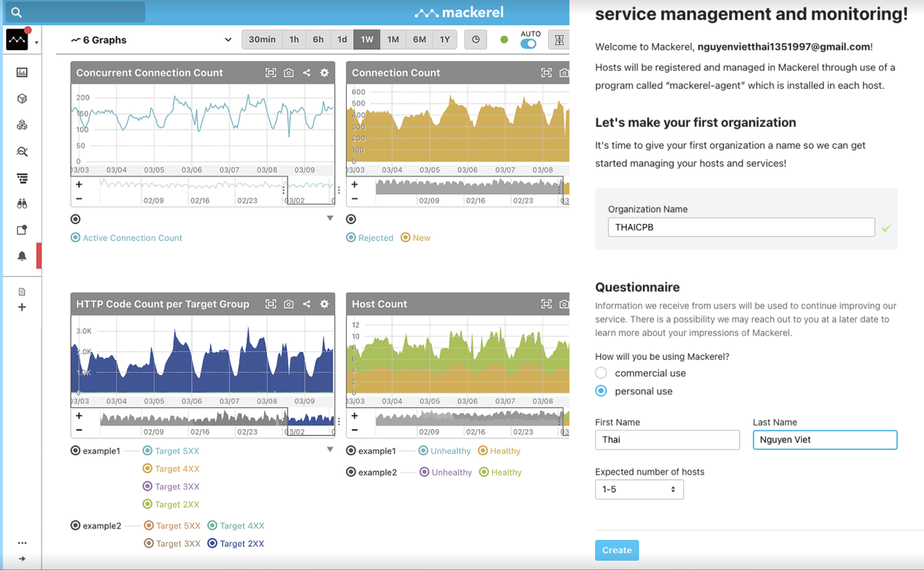Click the binoculars icon in sidebar
The width and height of the screenshot is (924, 570).
[x=22, y=204]
